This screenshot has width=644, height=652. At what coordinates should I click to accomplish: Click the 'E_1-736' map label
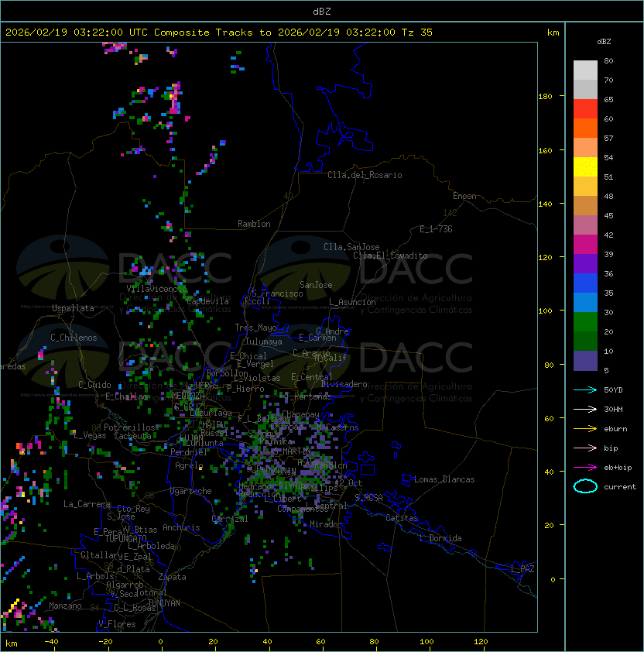436,229
